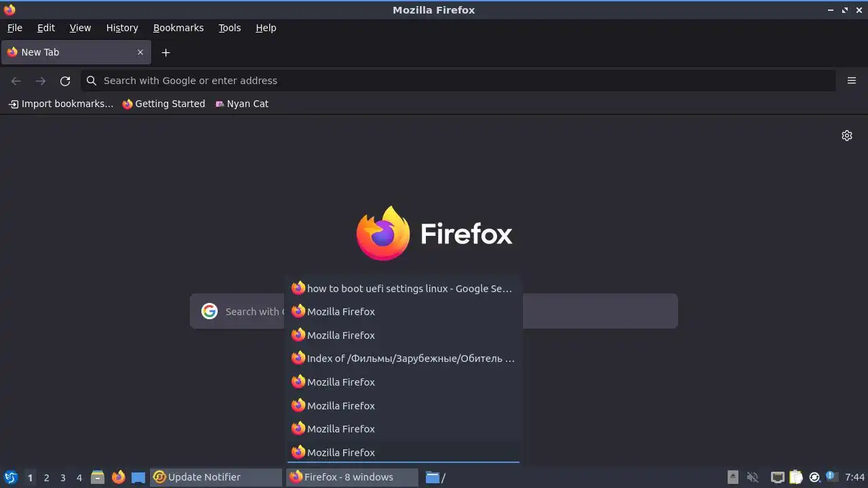Click the blue notification alert tray icon
Image resolution: width=868 pixels, height=488 pixels.
[x=831, y=476]
